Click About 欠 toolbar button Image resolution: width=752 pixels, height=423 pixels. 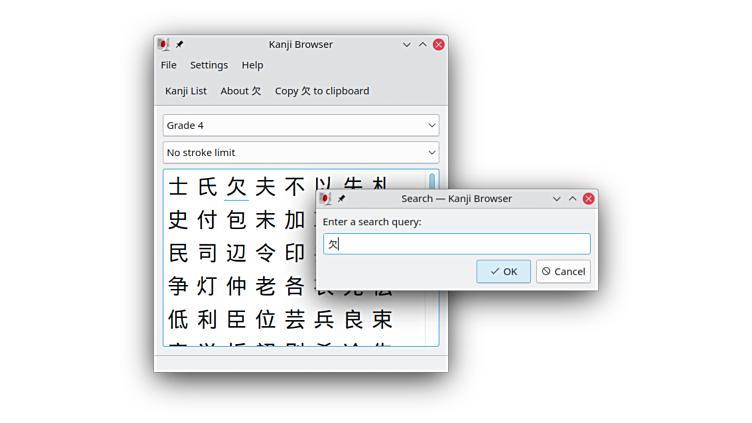tap(241, 91)
